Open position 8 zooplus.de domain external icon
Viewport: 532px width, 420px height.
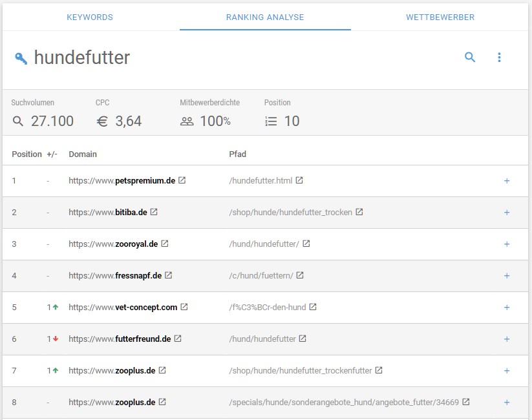pos(162,402)
